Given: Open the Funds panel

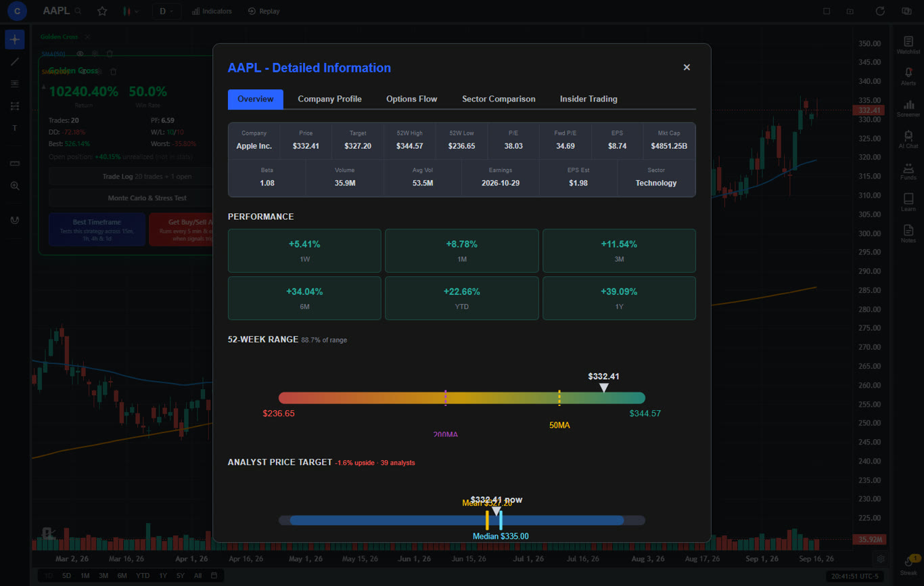Looking at the screenshot, I should click(908, 171).
